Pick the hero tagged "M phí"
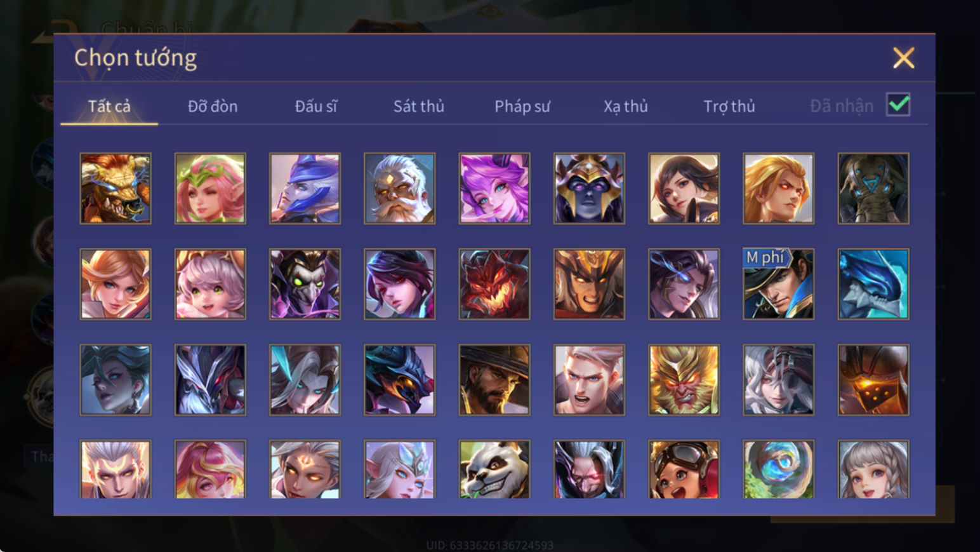Screen dimensions: 980x552 [x=778, y=284]
